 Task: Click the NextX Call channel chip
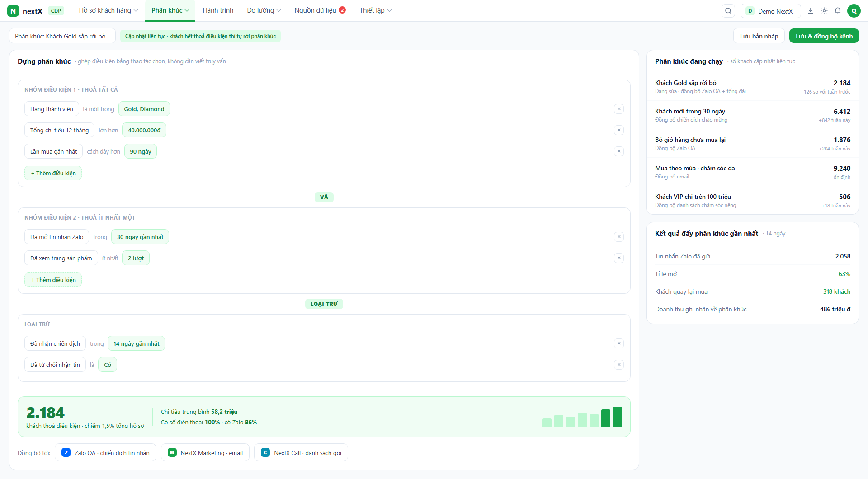(x=301, y=453)
